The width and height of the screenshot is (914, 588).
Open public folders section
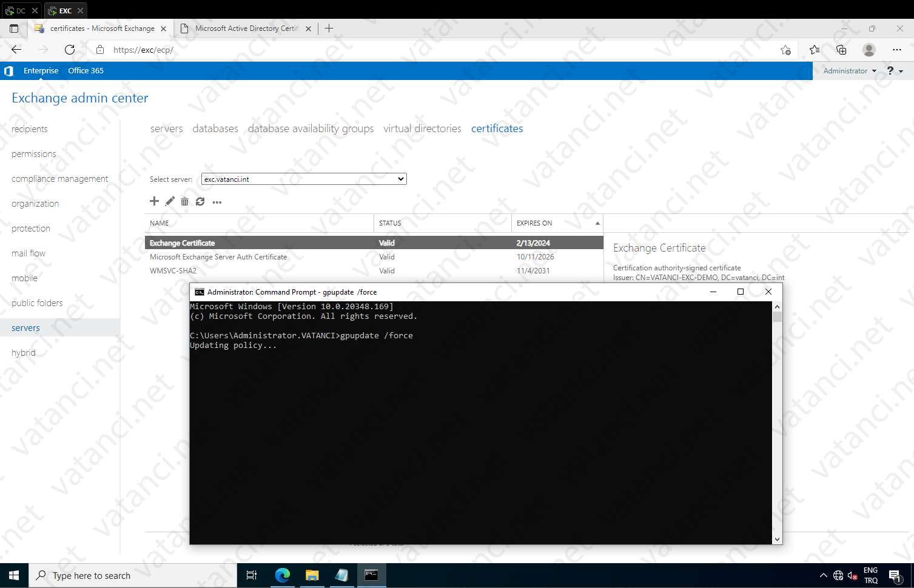pyautogui.click(x=37, y=303)
